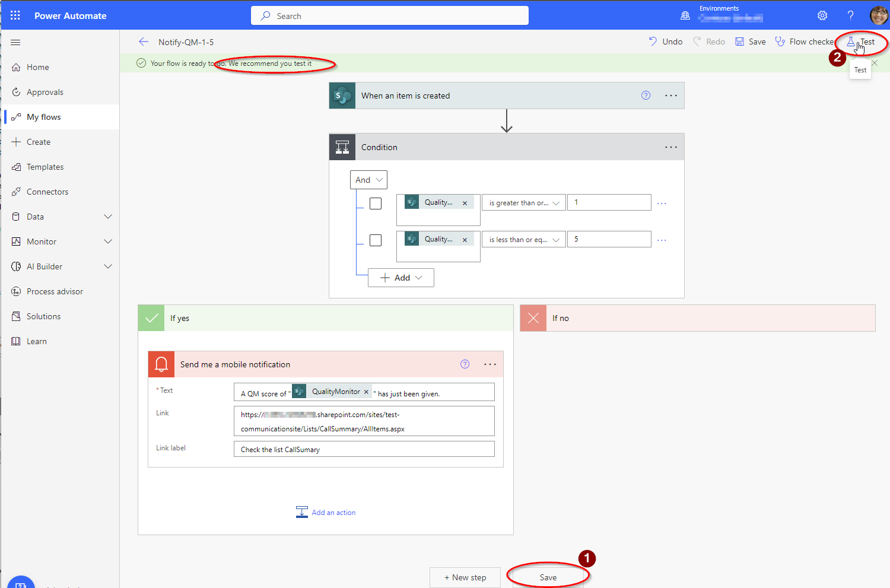This screenshot has height=588, width=890.
Task: Click the + New step button
Action: tap(465, 577)
